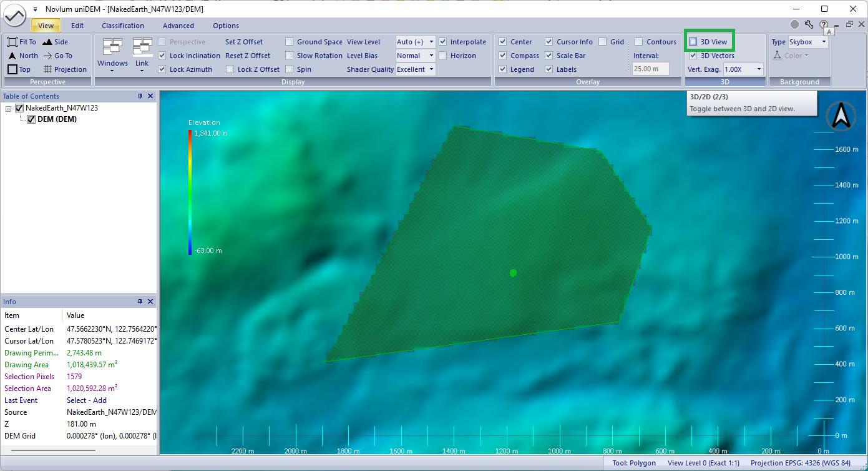Image resolution: width=868 pixels, height=471 pixels.
Task: Click the gray record circle icon
Action: pyautogui.click(x=794, y=24)
